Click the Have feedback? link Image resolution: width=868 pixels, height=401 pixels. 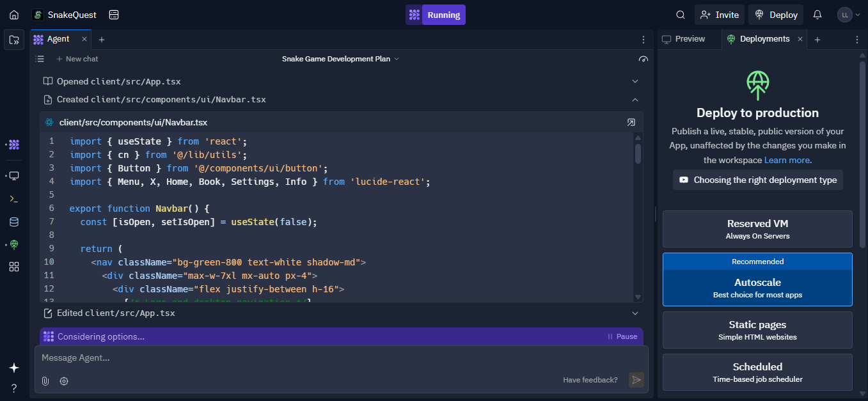(590, 380)
